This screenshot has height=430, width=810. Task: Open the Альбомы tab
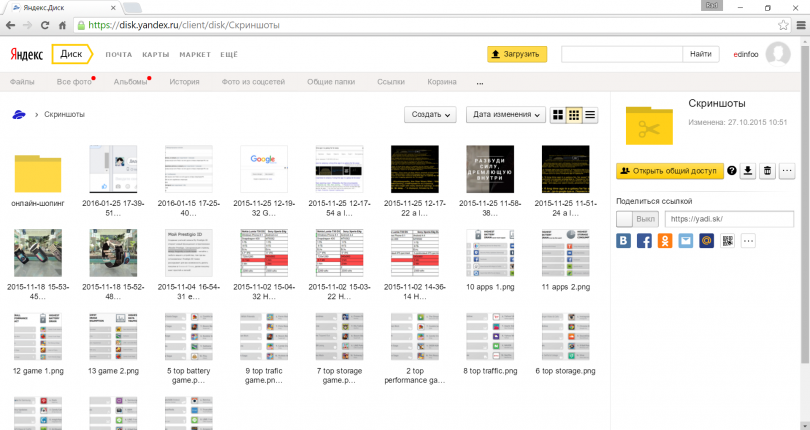[x=129, y=81]
